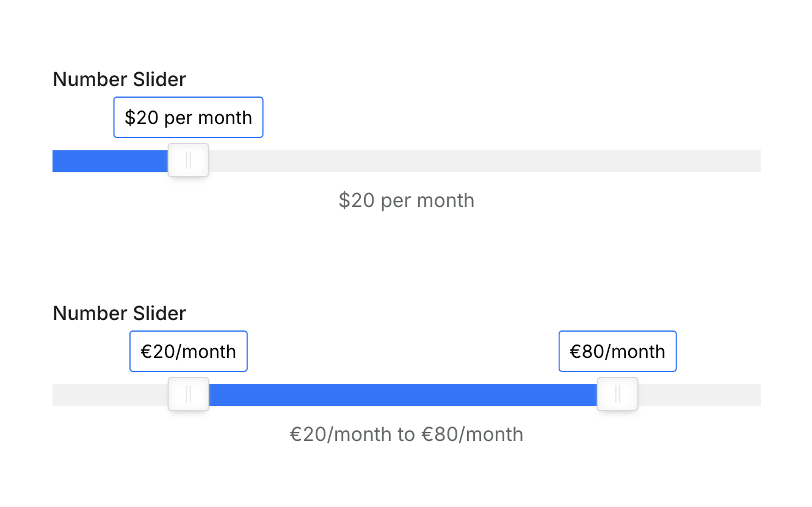Click the minimum end of the euro range track

pos(56,395)
